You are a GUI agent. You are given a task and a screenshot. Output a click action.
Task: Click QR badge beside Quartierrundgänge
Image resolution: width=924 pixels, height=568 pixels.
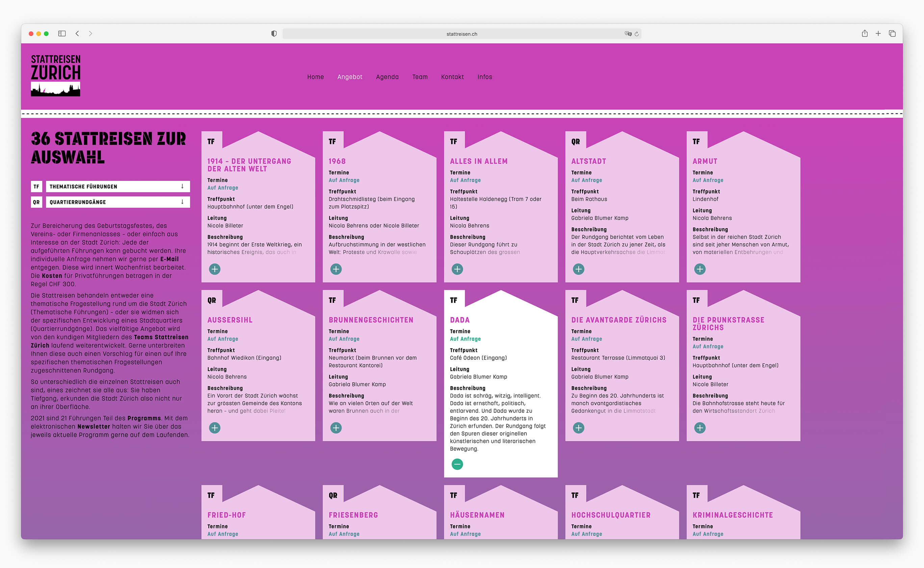36,202
